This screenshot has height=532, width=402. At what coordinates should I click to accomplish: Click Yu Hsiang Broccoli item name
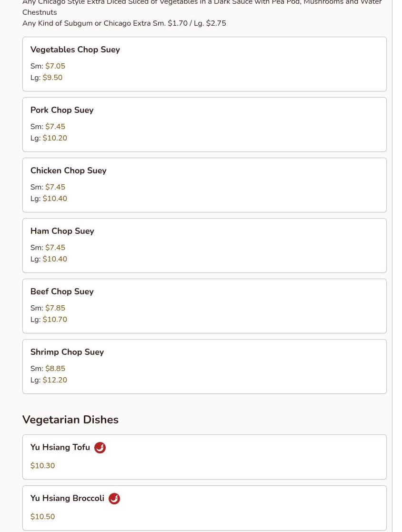(67, 498)
